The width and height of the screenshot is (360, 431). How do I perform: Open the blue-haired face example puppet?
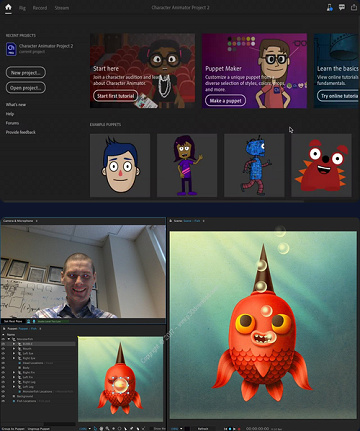[120, 165]
